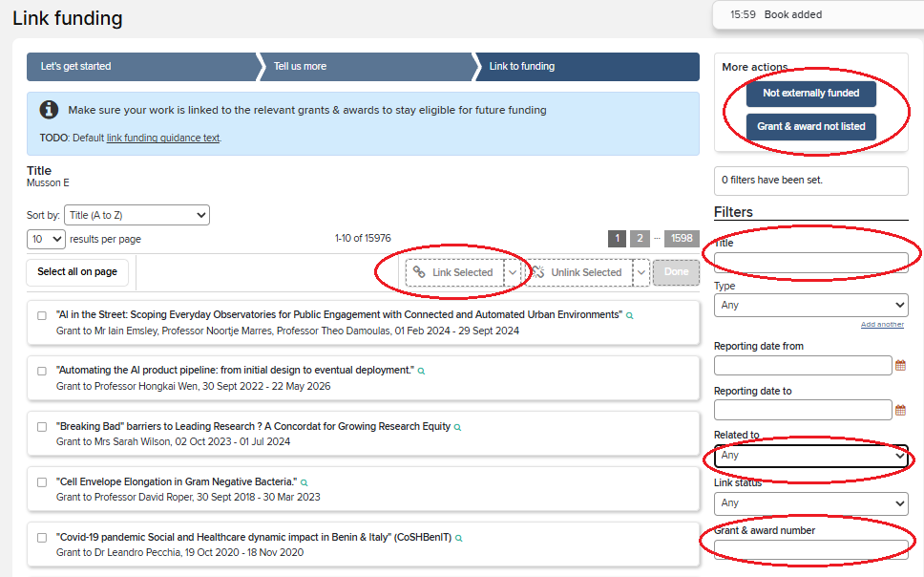Tick checkbox for Breaking Bad barriers grant
924x577 pixels.
[x=42, y=427]
